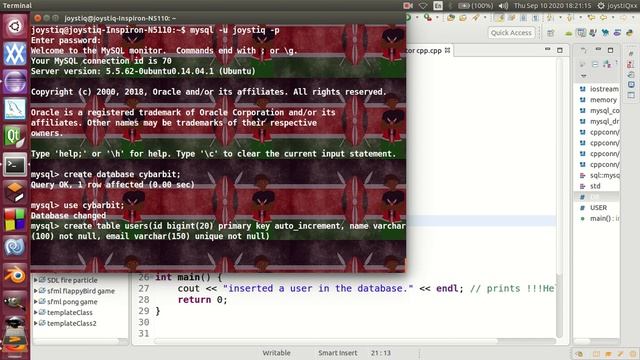The height and width of the screenshot is (360, 640).
Task: Open Outline view menu dropdown triangle
Action: (x=584, y=76)
